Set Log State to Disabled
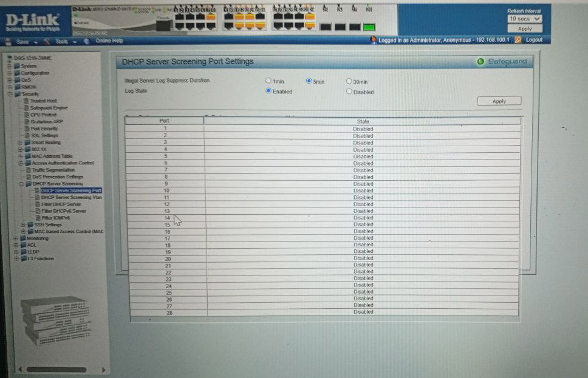 [349, 91]
